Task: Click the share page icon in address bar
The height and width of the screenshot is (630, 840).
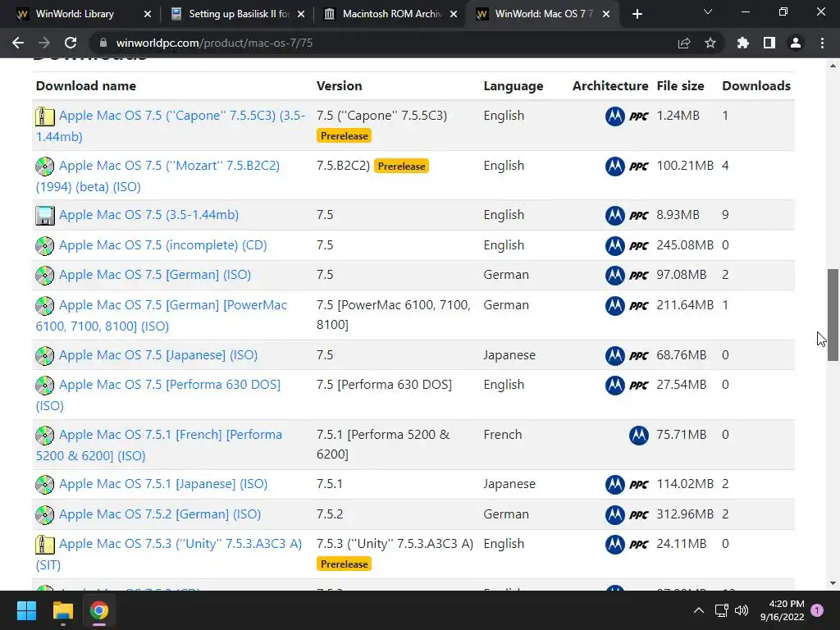Action: (x=684, y=43)
